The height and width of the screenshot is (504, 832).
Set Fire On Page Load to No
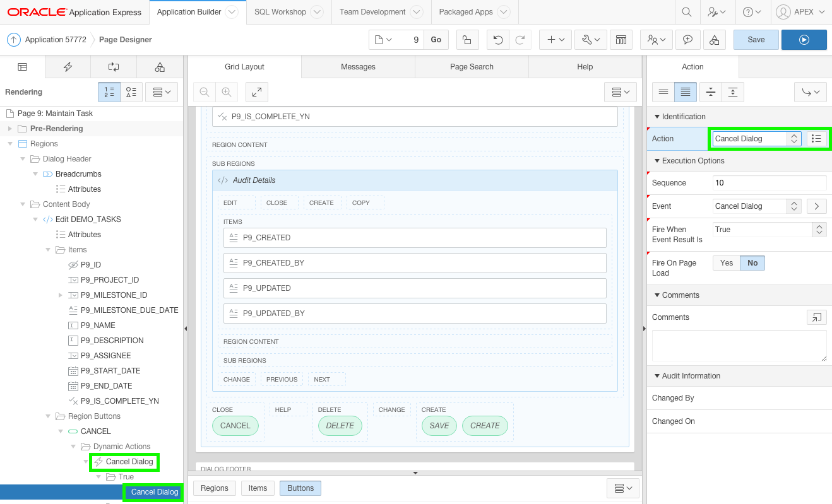[x=752, y=263]
